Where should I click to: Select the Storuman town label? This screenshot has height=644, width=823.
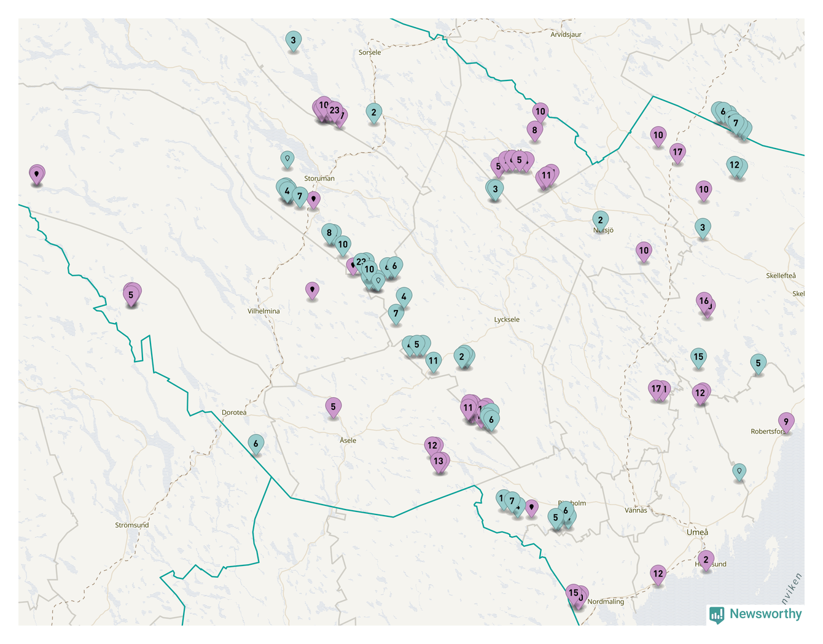click(x=319, y=178)
